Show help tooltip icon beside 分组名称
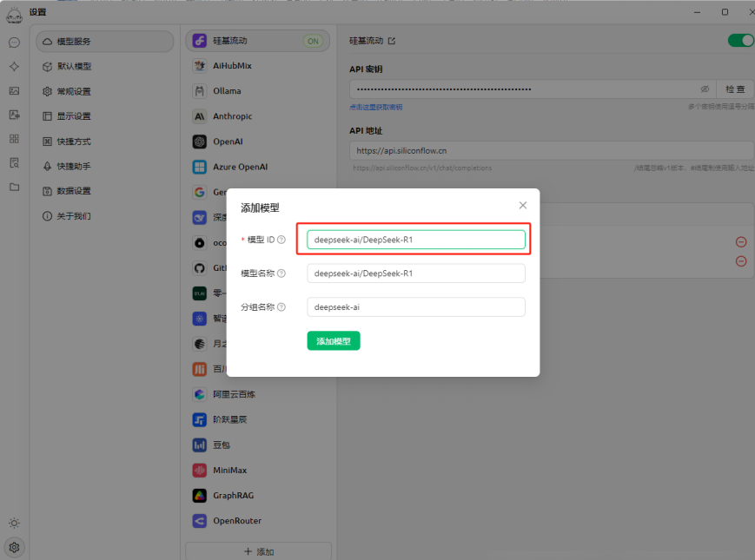Viewport: 755px width, 560px height. [x=281, y=307]
